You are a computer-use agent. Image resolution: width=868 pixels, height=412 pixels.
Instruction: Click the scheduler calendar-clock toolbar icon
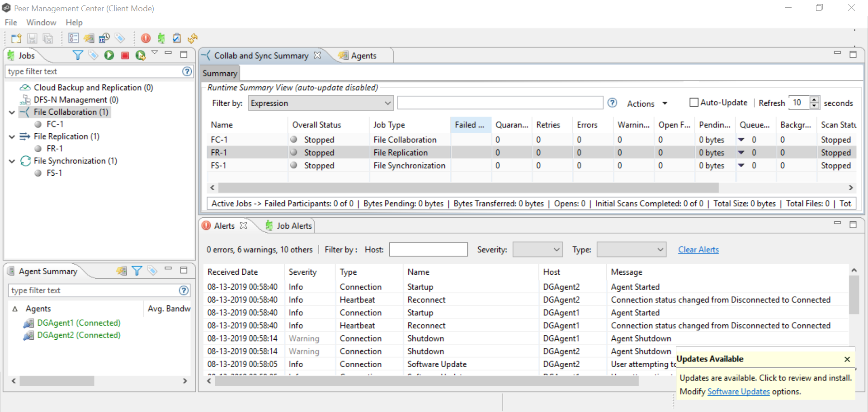point(104,39)
